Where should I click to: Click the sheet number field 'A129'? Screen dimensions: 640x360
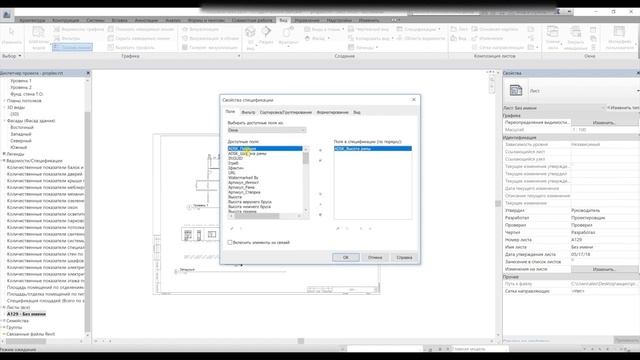pyautogui.click(x=604, y=240)
